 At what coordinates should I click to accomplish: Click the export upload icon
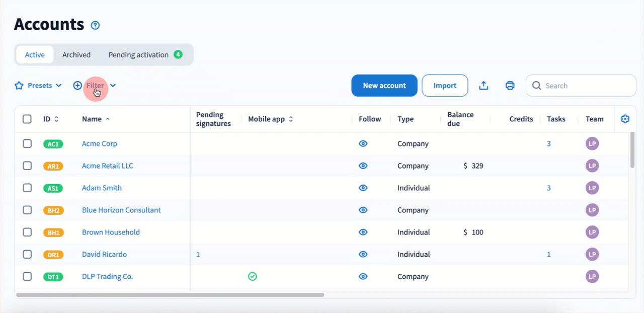click(484, 86)
